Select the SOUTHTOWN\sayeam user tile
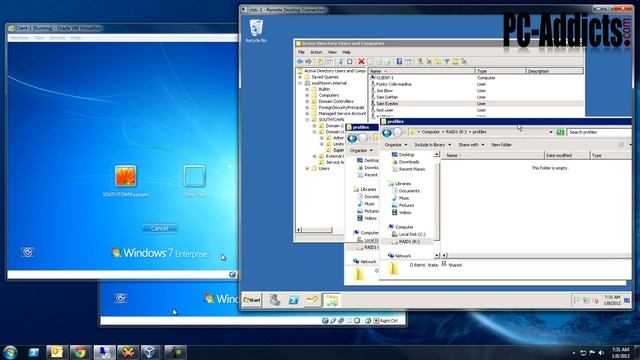Viewport: 640px width, 360px height. pyautogui.click(x=125, y=181)
